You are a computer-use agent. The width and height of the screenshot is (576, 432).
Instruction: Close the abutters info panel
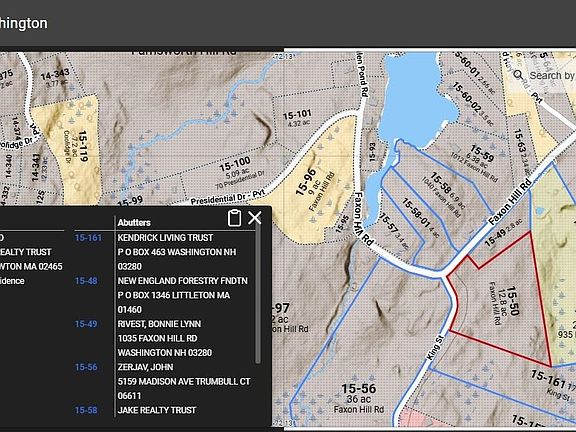coord(255,218)
